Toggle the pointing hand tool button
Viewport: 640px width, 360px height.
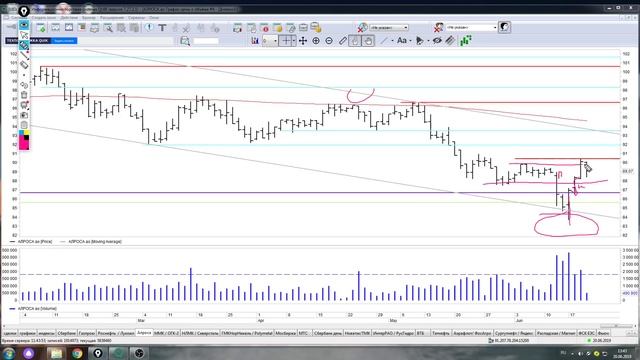click(x=355, y=41)
